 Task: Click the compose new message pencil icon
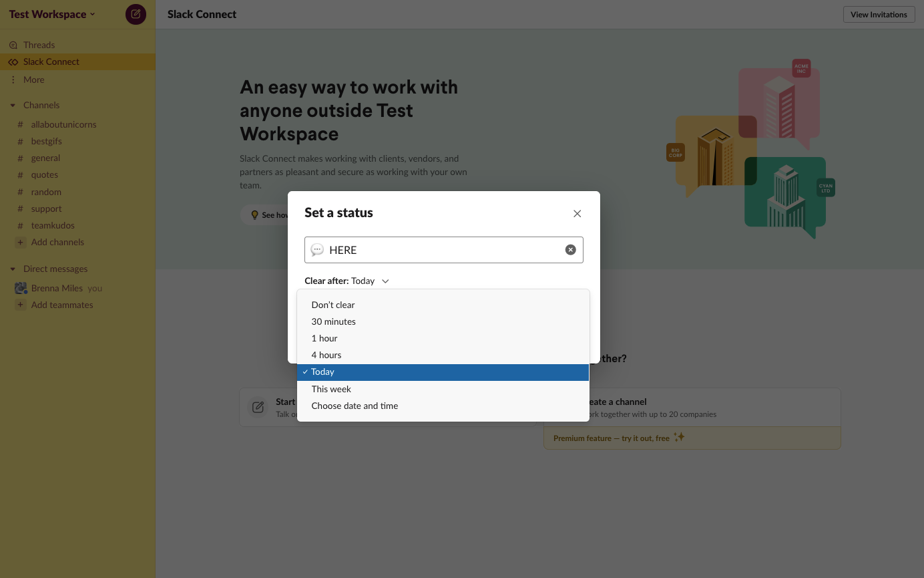coord(136,14)
